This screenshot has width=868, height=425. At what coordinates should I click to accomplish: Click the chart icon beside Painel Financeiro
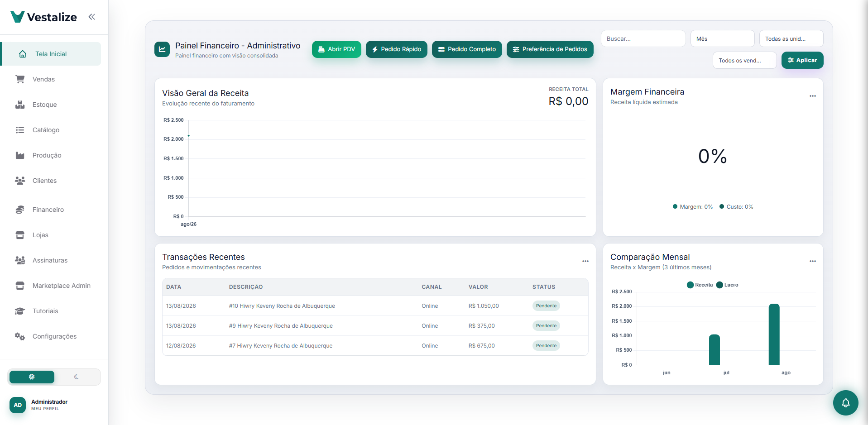click(162, 49)
